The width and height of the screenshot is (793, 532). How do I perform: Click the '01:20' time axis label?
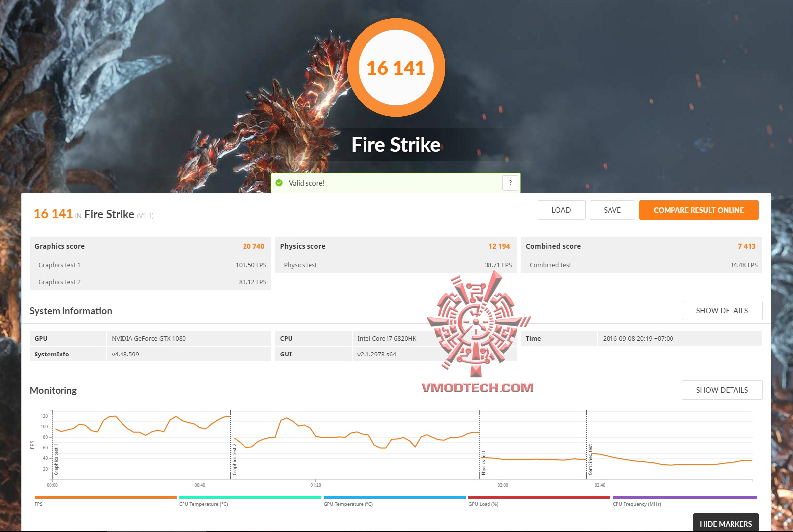tap(316, 485)
